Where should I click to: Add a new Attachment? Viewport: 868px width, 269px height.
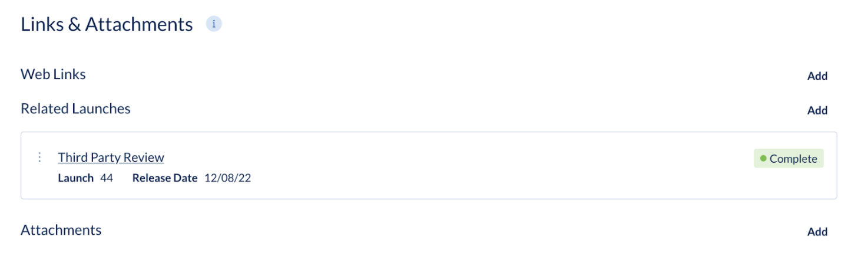point(817,232)
